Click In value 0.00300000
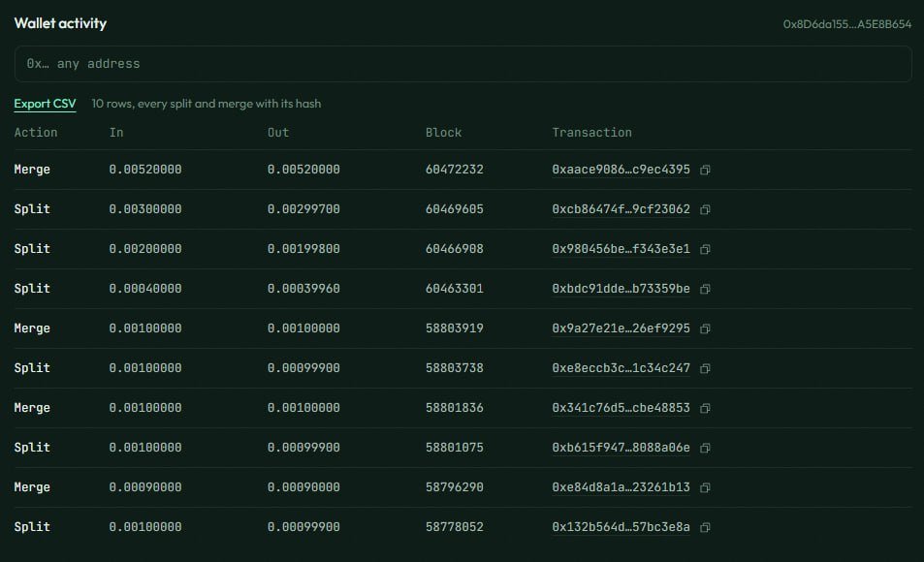The image size is (924, 562). 145,209
